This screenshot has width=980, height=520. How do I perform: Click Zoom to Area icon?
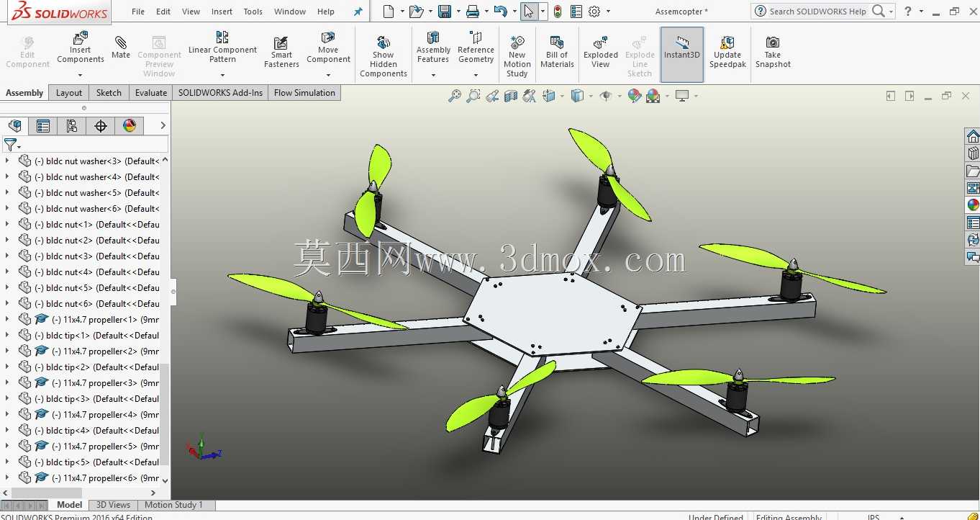pyautogui.click(x=473, y=96)
